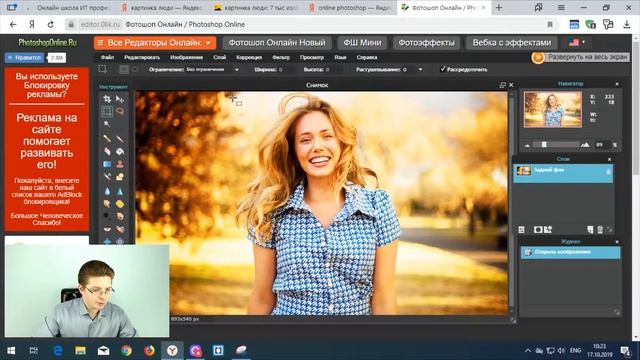Delete layer with the trash icon

point(600,230)
